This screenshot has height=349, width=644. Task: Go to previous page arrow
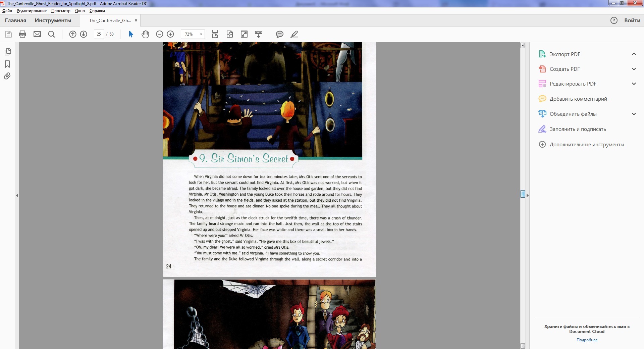pyautogui.click(x=73, y=34)
